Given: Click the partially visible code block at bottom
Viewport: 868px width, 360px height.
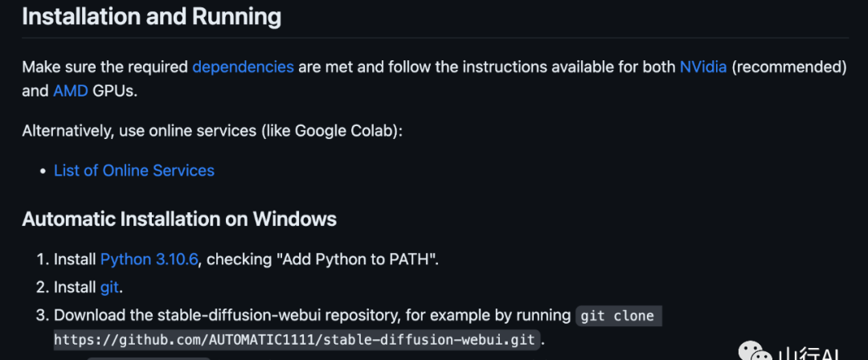Looking at the screenshot, I should [x=149, y=358].
